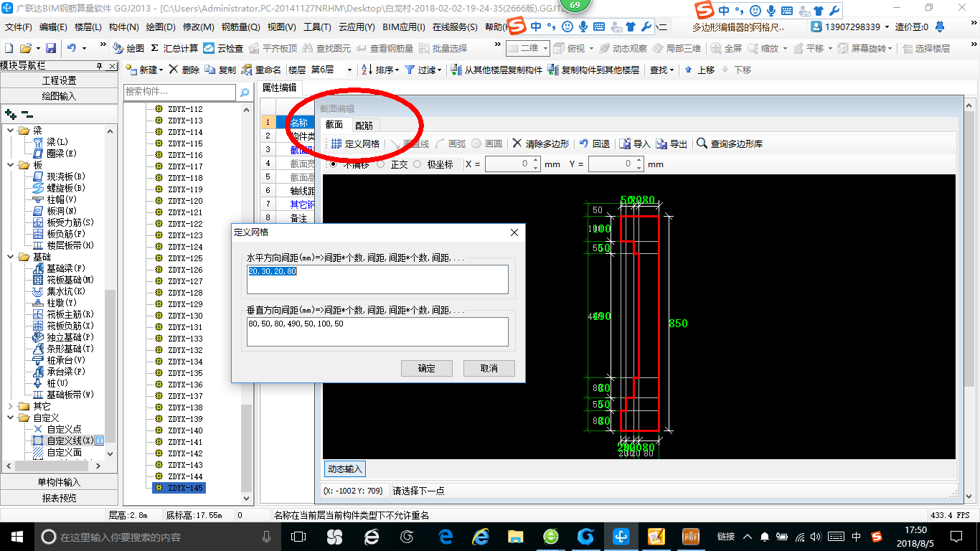Click 定义网格 in section editor toolbar
Screen dimensions: 980x551
point(355,143)
